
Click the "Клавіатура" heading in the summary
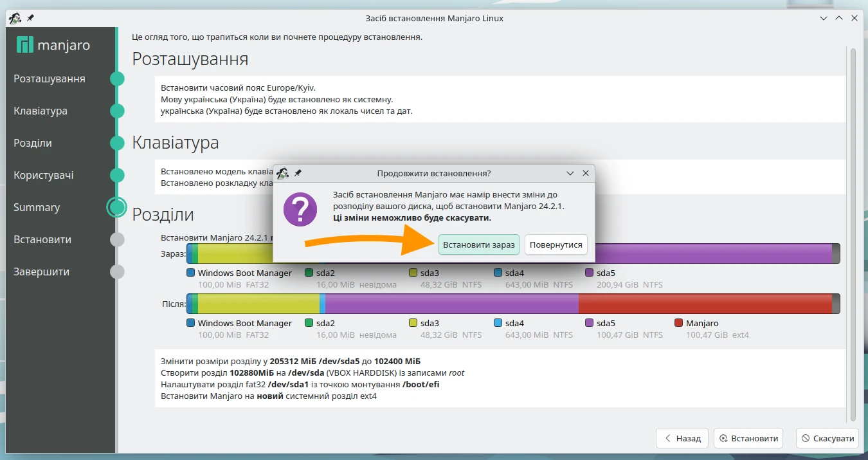(x=176, y=142)
